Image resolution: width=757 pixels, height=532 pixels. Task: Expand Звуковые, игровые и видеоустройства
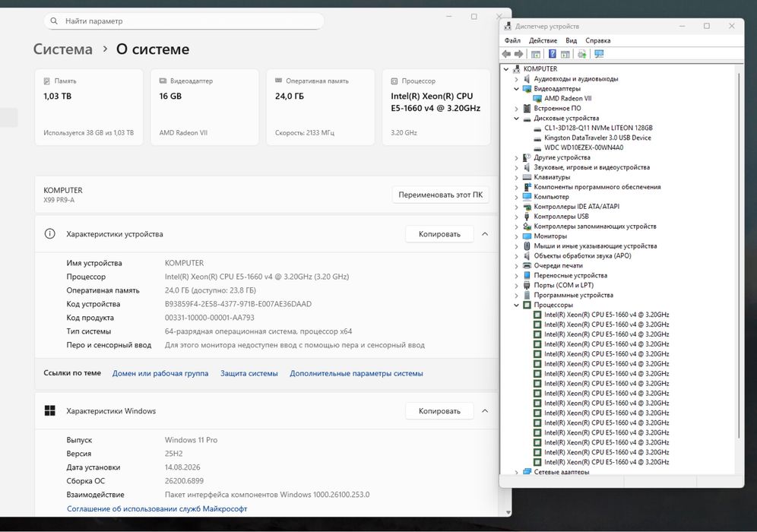tap(516, 167)
